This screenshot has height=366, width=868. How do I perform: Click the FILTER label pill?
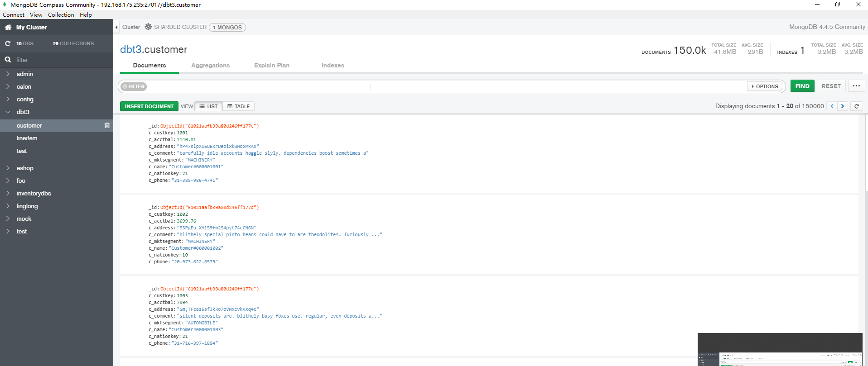click(134, 86)
